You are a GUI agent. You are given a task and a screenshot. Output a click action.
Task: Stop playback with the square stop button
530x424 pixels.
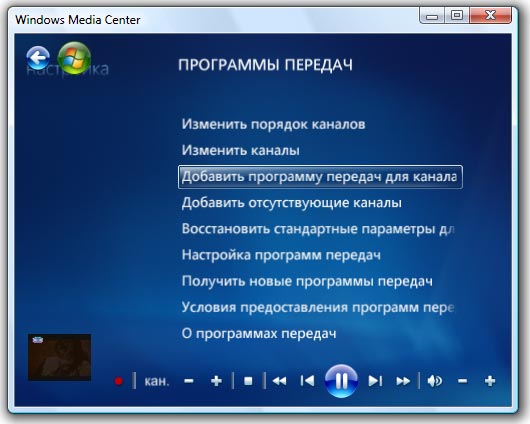(248, 381)
